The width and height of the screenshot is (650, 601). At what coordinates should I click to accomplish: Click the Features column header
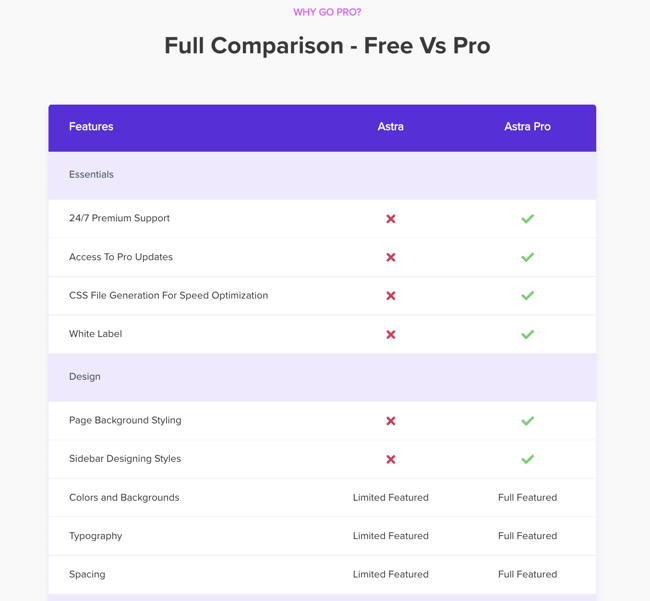pos(91,127)
